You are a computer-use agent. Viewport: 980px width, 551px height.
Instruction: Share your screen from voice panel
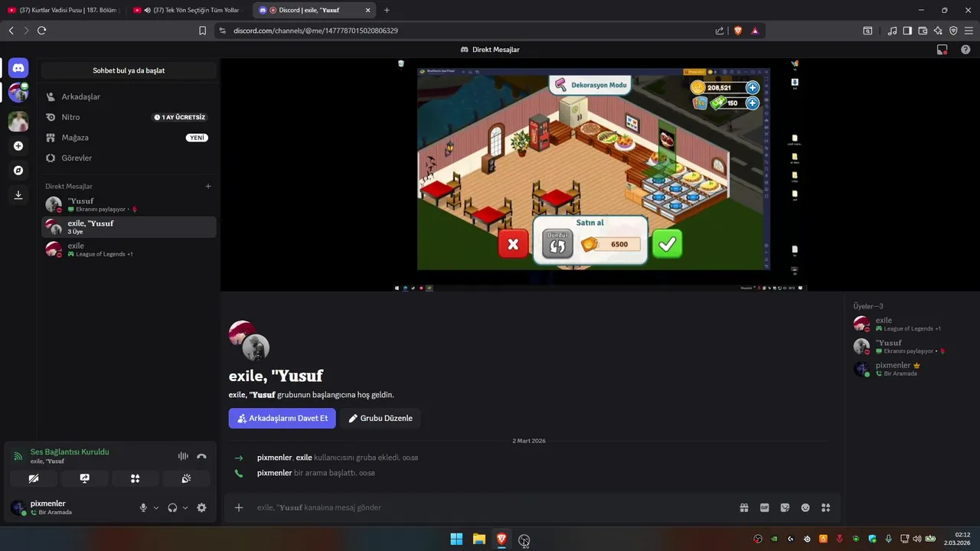coord(84,478)
